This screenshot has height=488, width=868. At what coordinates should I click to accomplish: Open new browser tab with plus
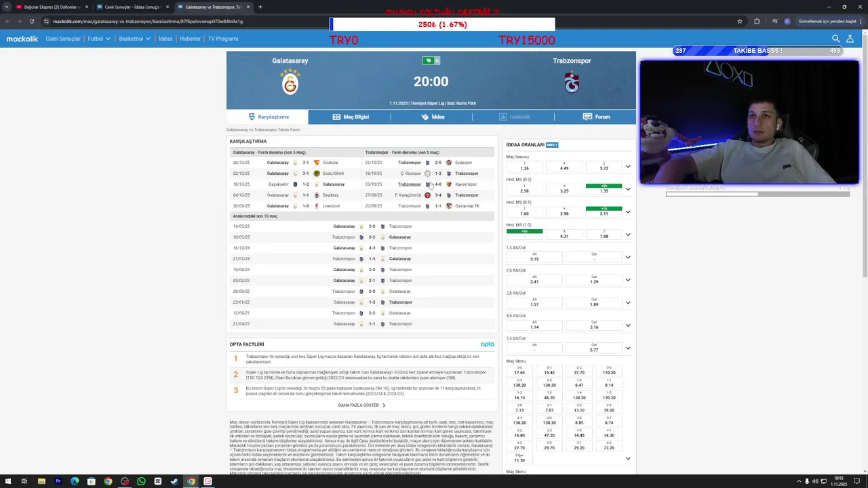pyautogui.click(x=260, y=7)
